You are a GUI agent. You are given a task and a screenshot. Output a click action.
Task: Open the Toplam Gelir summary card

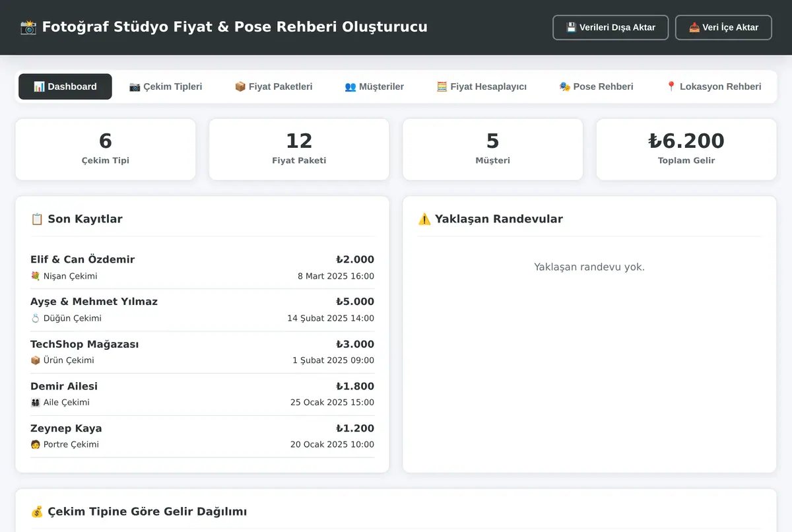(x=686, y=149)
